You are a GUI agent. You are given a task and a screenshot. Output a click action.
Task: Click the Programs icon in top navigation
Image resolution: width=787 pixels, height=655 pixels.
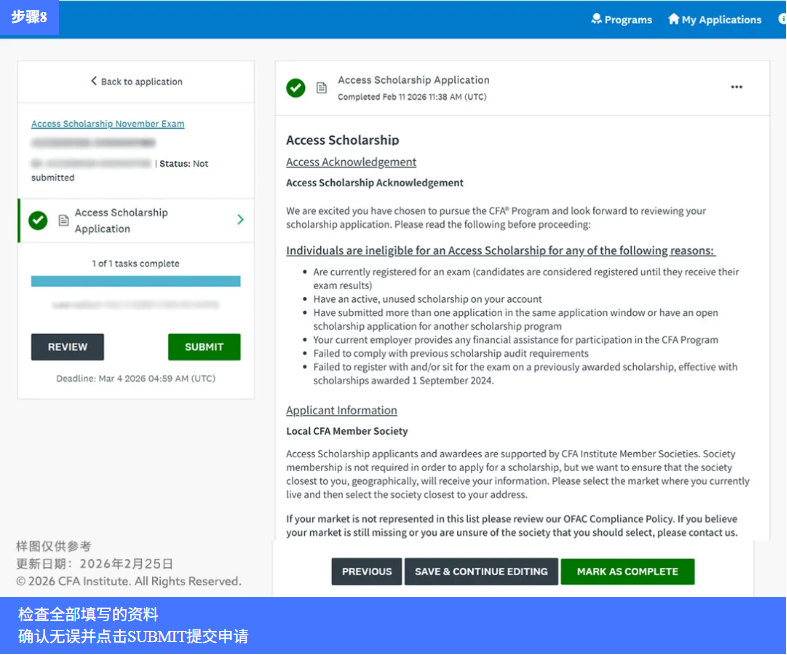597,19
